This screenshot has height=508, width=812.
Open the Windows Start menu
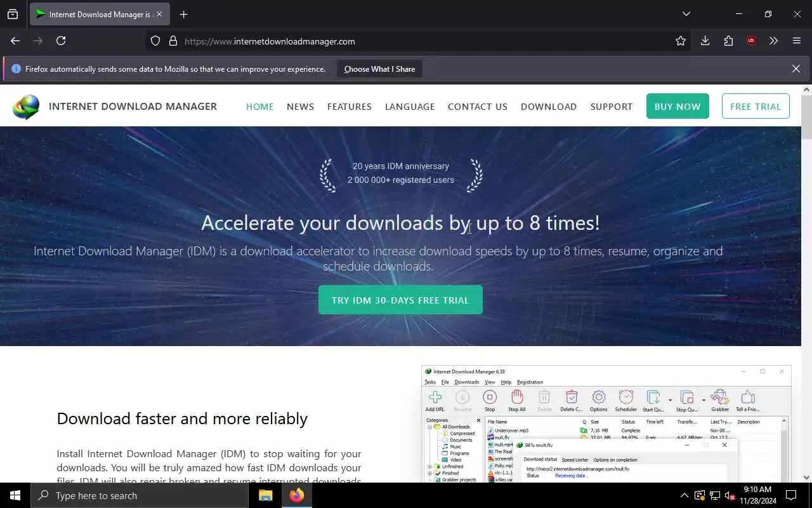point(15,495)
